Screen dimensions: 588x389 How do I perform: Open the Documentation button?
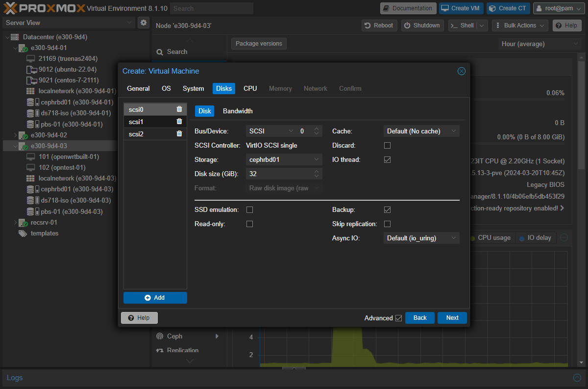click(408, 8)
